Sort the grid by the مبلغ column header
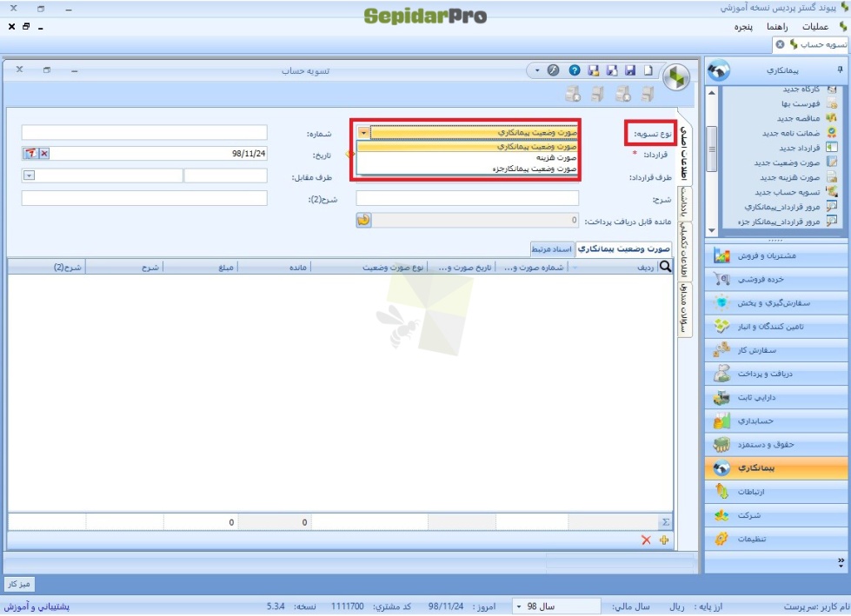This screenshot has height=616, width=851. coord(201,267)
